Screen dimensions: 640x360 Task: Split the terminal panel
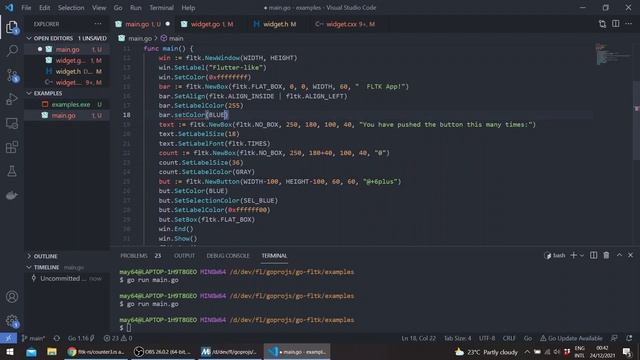593,255
